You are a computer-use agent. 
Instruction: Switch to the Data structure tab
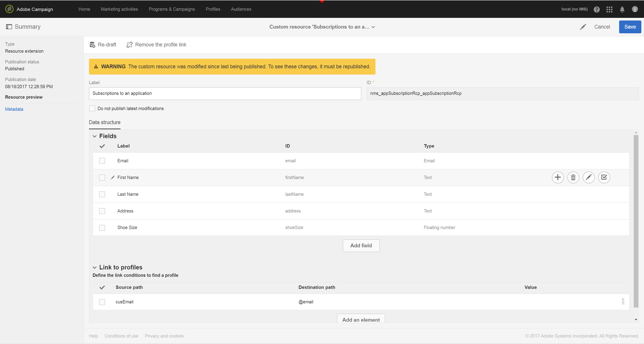click(x=104, y=123)
